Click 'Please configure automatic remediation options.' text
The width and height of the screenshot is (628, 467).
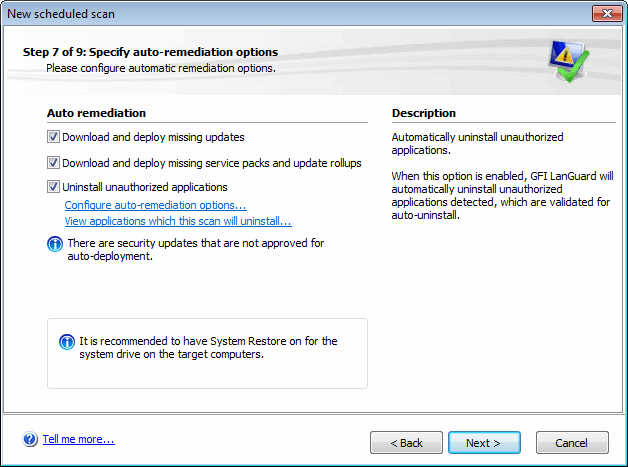[161, 68]
